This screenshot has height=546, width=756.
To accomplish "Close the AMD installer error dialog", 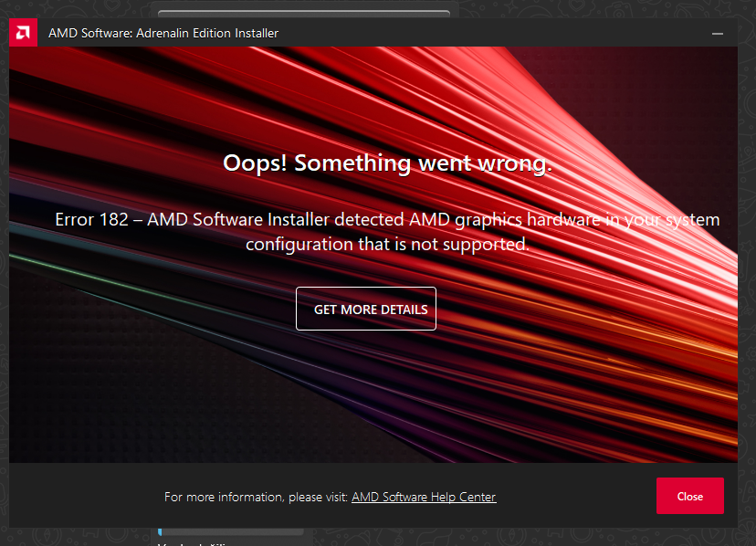I will (690, 496).
